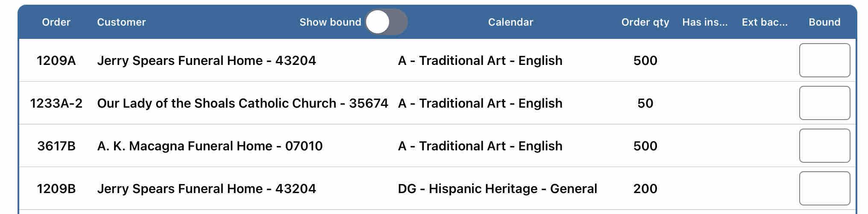Select order number 3617B
Viewport: 868px width, 214px height.
click(x=56, y=146)
